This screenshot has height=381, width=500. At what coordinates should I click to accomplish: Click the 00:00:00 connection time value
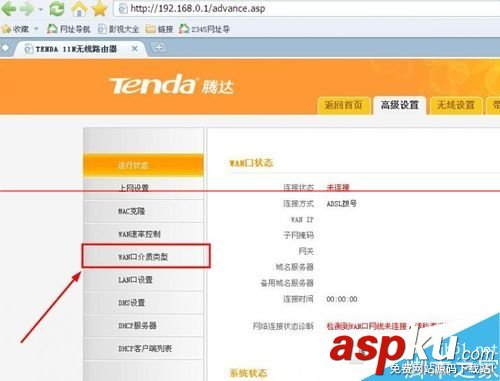click(342, 299)
